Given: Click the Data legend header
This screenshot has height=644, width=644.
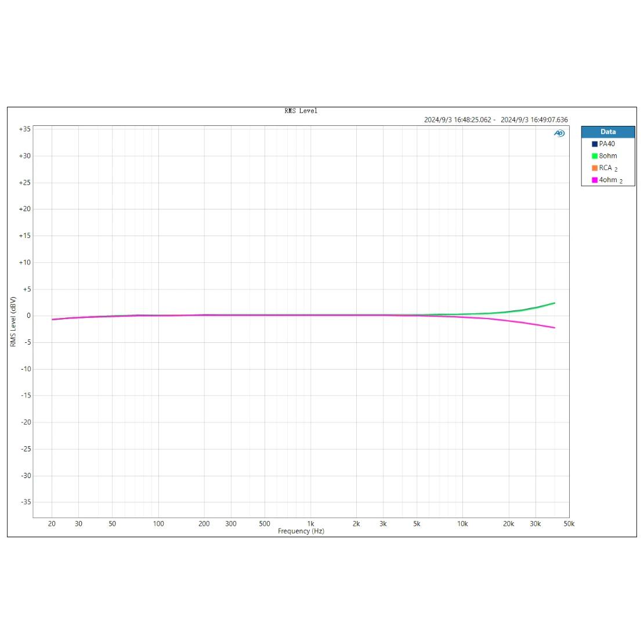Looking at the screenshot, I should (x=608, y=132).
